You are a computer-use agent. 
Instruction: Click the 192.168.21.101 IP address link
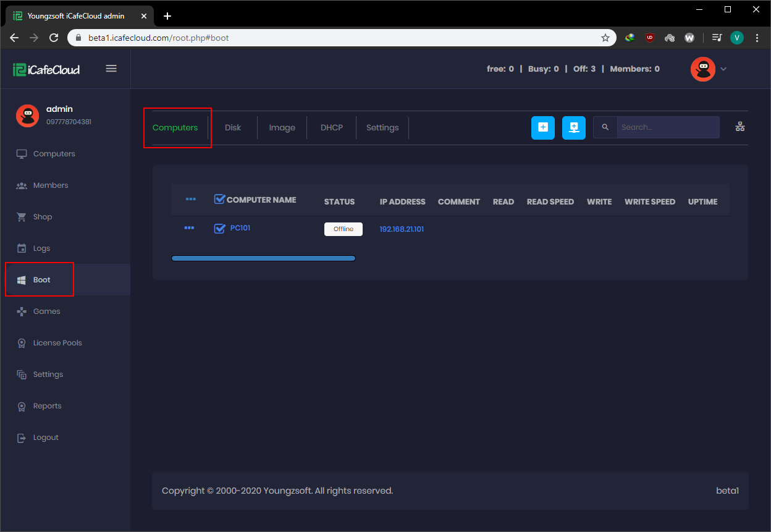click(x=402, y=229)
